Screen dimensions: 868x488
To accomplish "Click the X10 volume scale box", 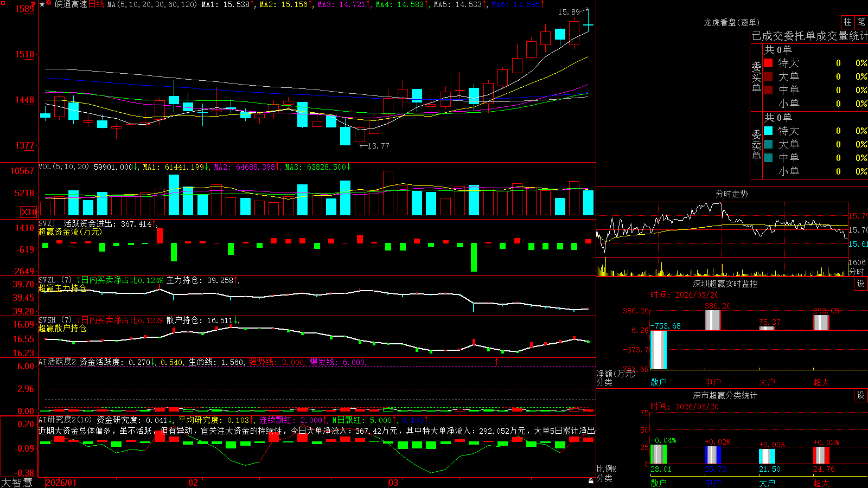I will [29, 212].
